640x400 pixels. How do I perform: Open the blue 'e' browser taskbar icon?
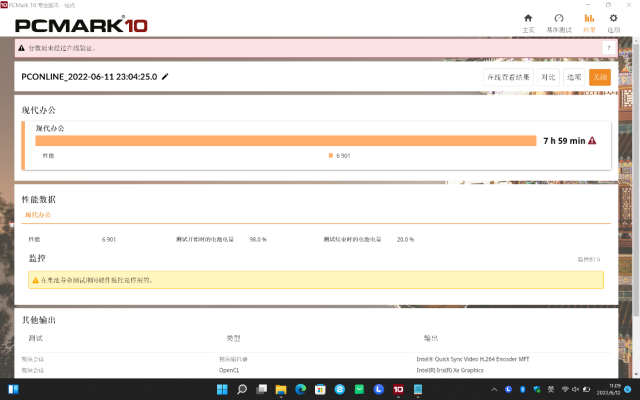point(340,389)
